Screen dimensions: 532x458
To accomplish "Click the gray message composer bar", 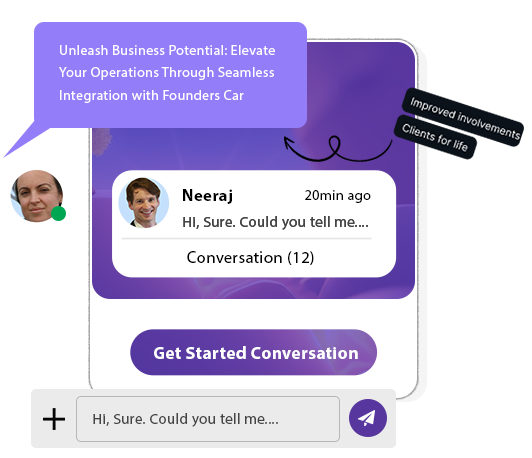I will point(213,419).
